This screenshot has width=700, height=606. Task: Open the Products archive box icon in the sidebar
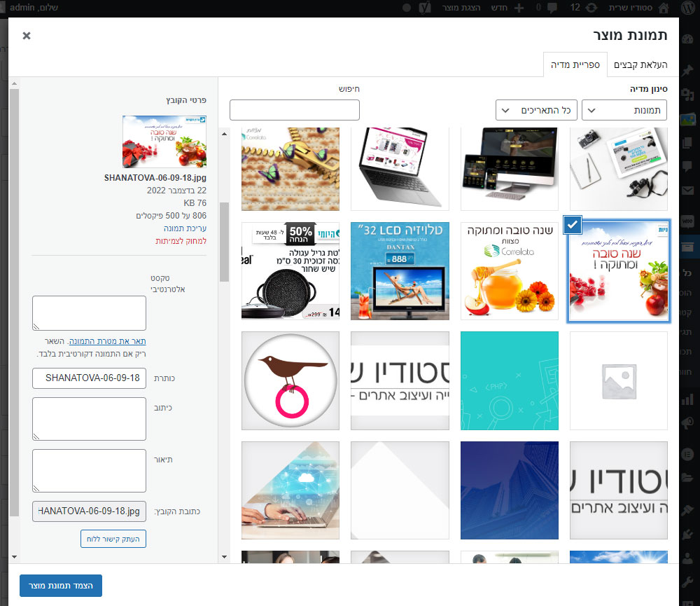point(687,246)
